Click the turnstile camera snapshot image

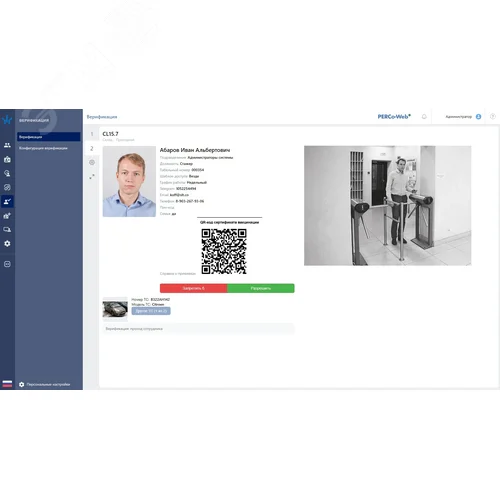[387, 206]
